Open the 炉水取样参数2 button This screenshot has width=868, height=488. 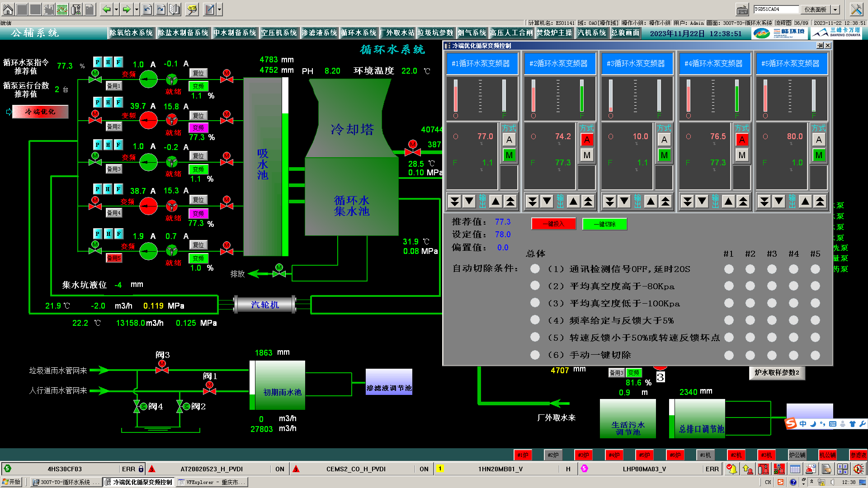point(777,373)
